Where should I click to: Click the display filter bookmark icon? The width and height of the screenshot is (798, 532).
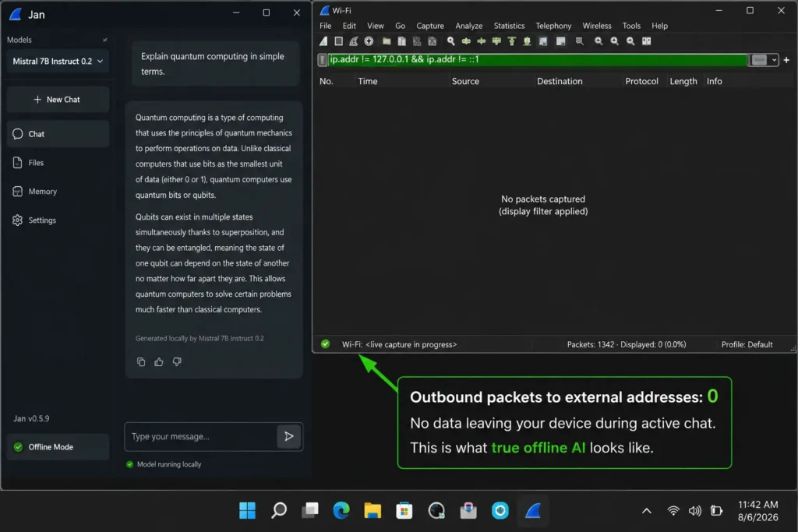322,60
